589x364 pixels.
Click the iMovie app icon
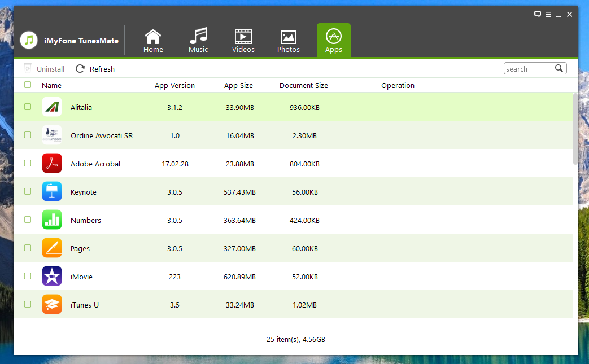(x=52, y=276)
